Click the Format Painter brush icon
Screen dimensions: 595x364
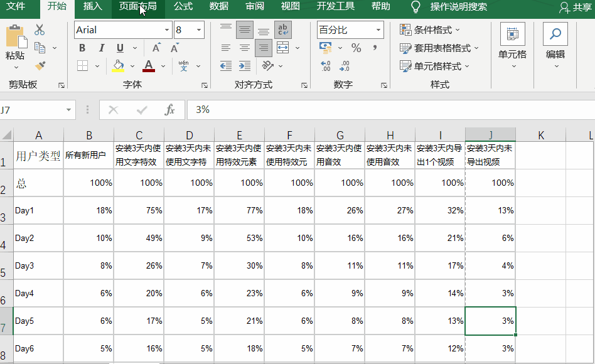tap(40, 66)
